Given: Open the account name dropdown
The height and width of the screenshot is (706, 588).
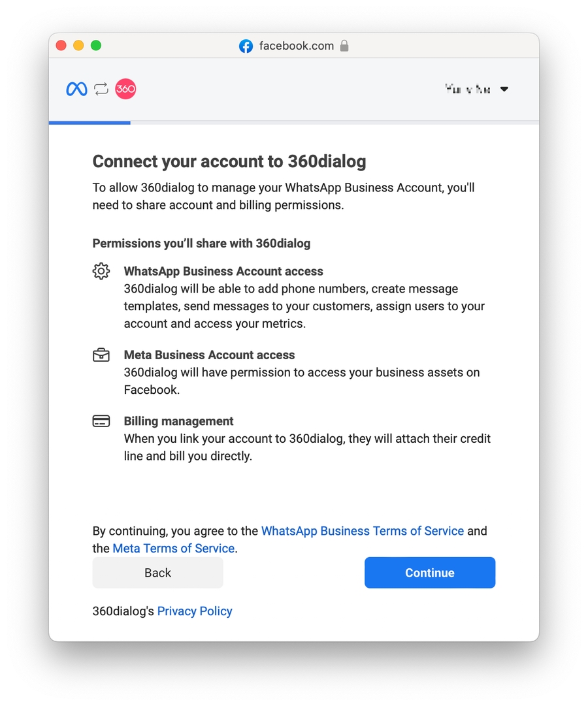Looking at the screenshot, I should (468, 89).
